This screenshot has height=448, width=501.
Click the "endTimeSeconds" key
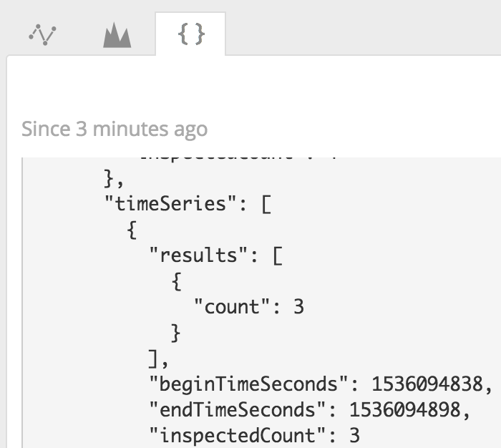(237, 409)
